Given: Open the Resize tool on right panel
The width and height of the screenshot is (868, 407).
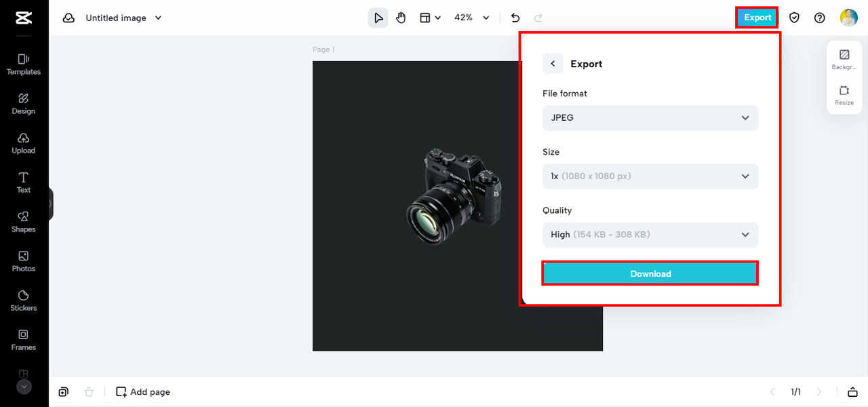Looking at the screenshot, I should 844,96.
